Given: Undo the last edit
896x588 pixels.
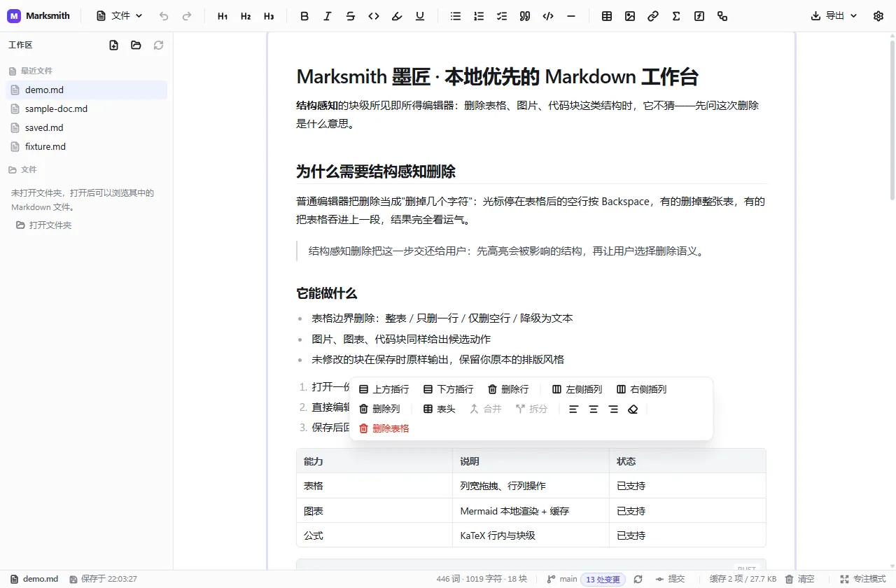Looking at the screenshot, I should pos(164,16).
